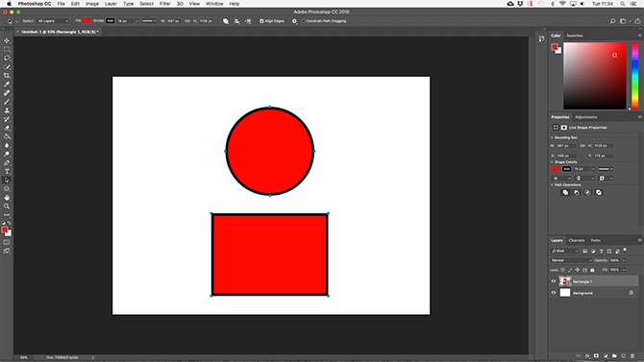Click the delete layer trash icon
Image resolution: width=644 pixels, height=362 pixels.
point(632,356)
